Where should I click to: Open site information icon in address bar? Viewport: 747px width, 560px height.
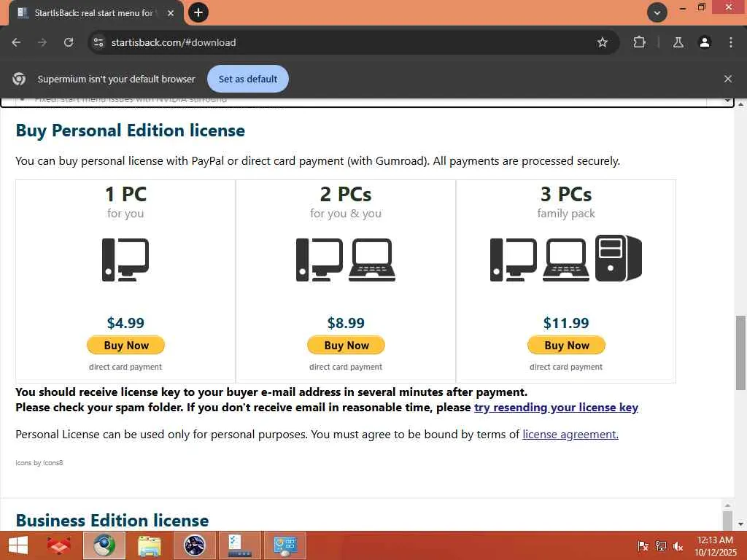tap(98, 42)
